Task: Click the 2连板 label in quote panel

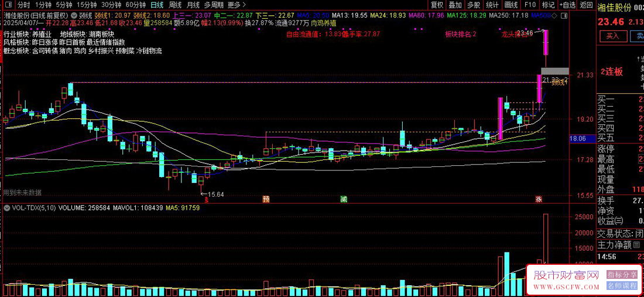Action: coord(612,71)
